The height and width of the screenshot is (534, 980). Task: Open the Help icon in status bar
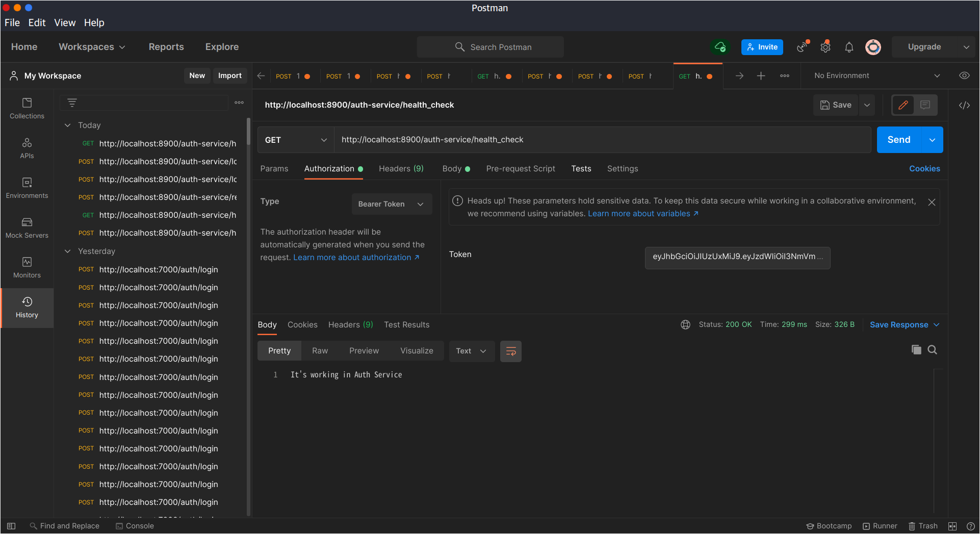coord(970,526)
